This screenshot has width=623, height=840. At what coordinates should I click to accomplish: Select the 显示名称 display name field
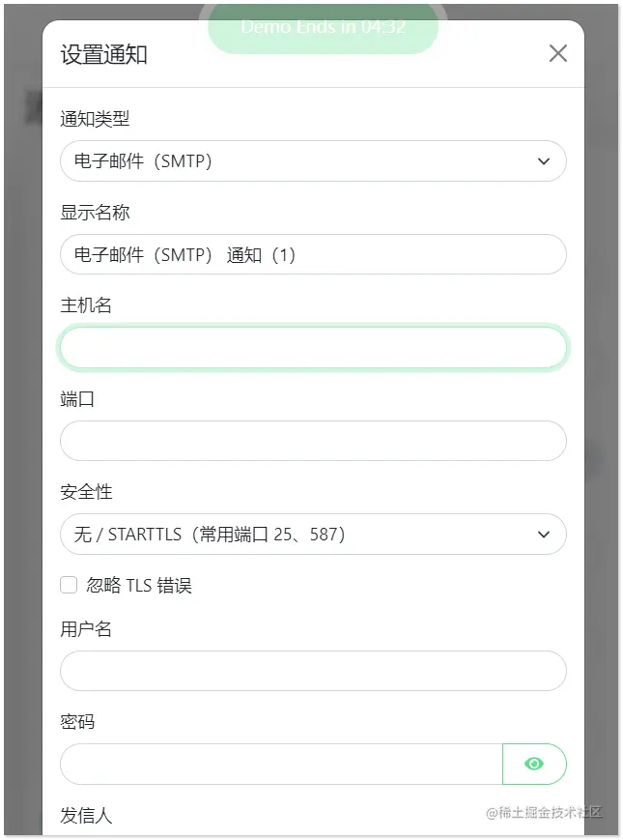click(312, 254)
